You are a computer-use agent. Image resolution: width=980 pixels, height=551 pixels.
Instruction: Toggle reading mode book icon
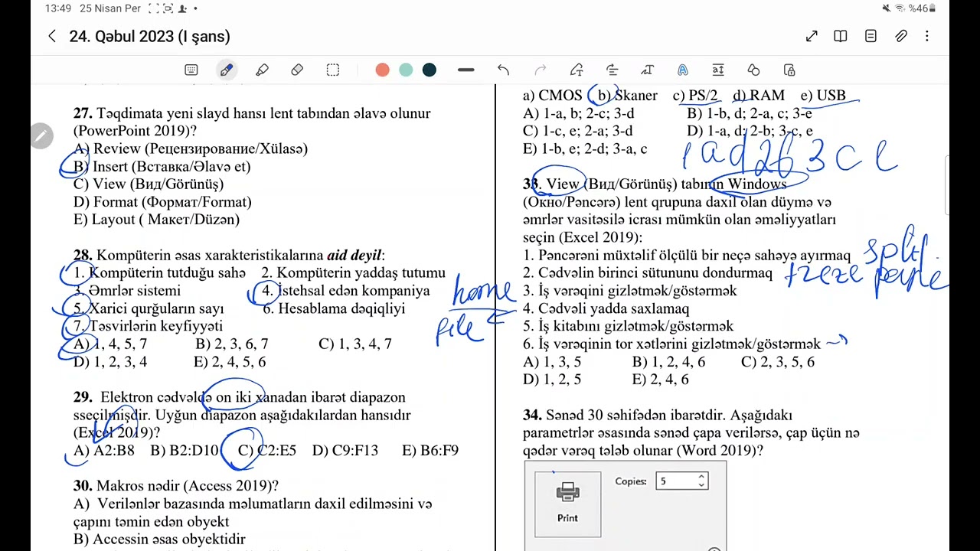pos(840,36)
